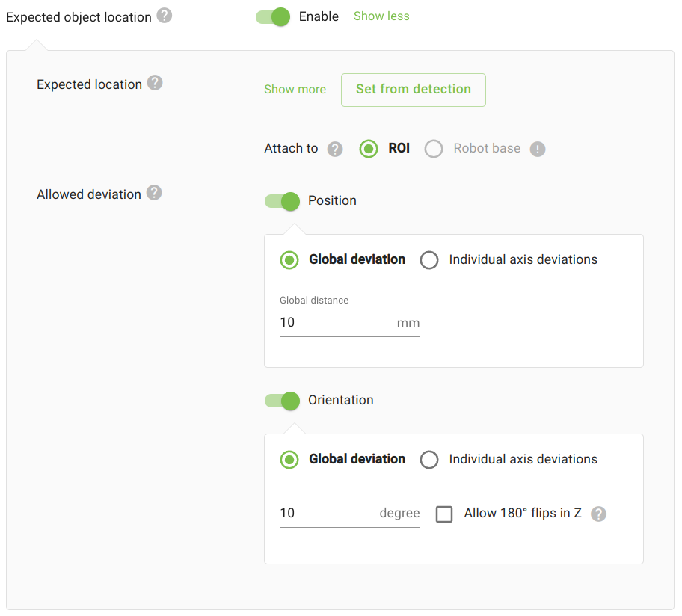Screen dimensions: 682x616
Task: Click help icon next to Attach to
Action: click(x=335, y=149)
